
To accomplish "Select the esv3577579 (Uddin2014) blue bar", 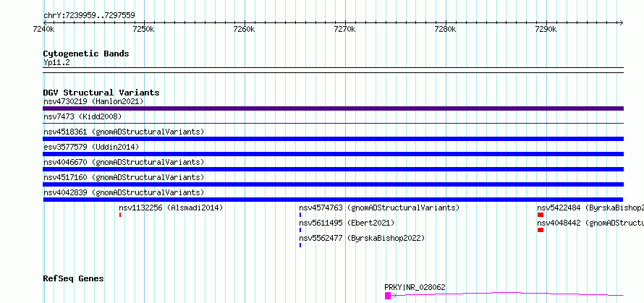I will coord(333,154).
